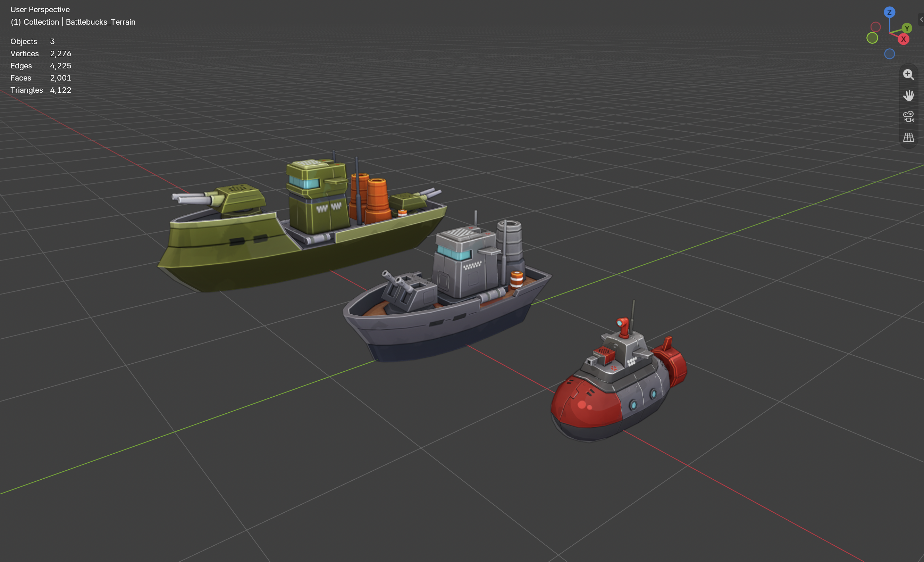The width and height of the screenshot is (924, 562).
Task: Click the Vertices count '2,276'
Action: tap(60, 53)
